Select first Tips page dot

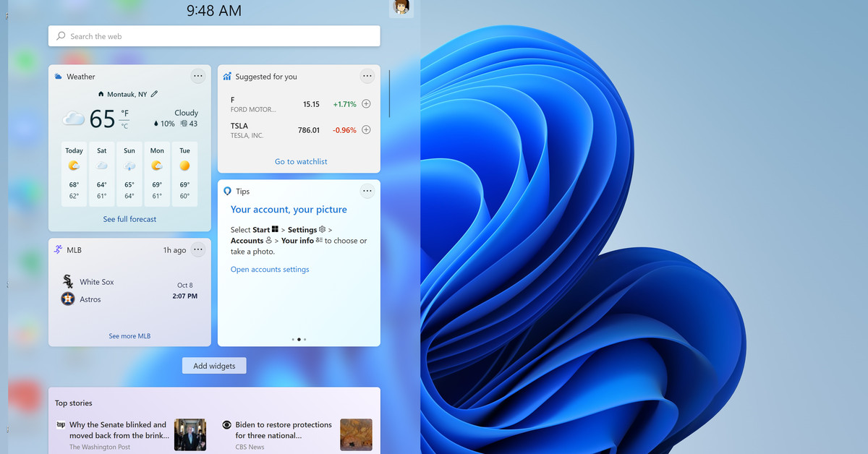[293, 339]
